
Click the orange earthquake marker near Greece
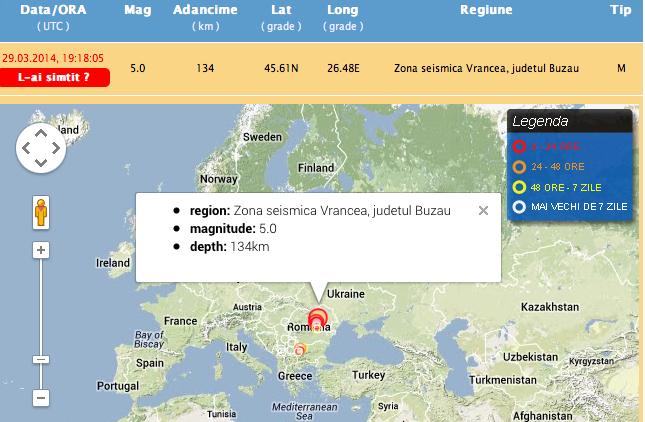click(x=299, y=349)
